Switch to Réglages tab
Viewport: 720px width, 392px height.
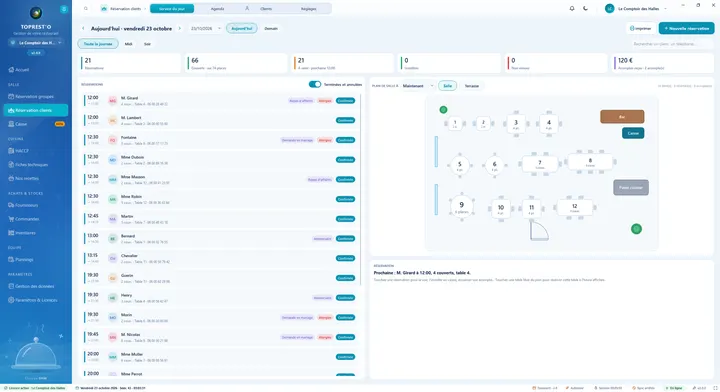click(x=308, y=9)
